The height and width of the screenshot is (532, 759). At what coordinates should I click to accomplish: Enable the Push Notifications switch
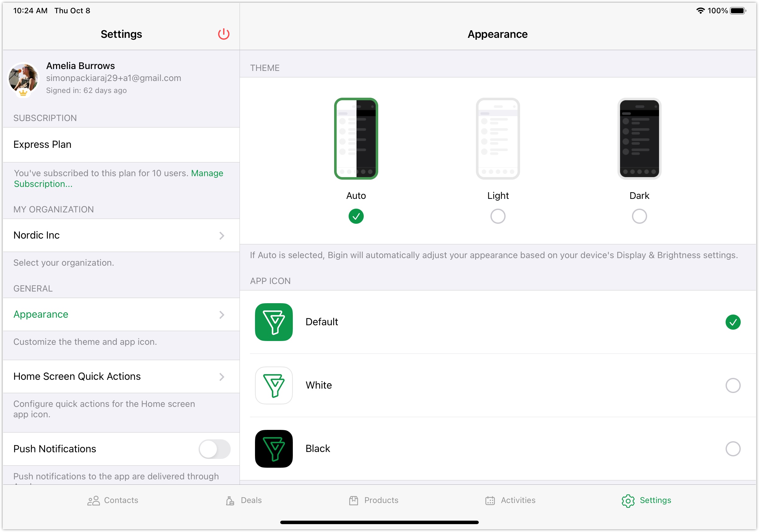pyautogui.click(x=214, y=449)
